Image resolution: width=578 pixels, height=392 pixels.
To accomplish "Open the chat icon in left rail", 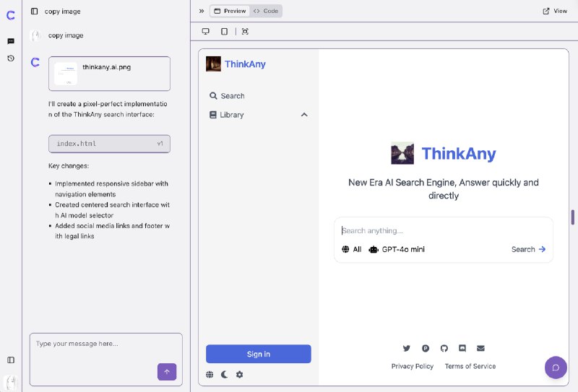I will click(11, 41).
